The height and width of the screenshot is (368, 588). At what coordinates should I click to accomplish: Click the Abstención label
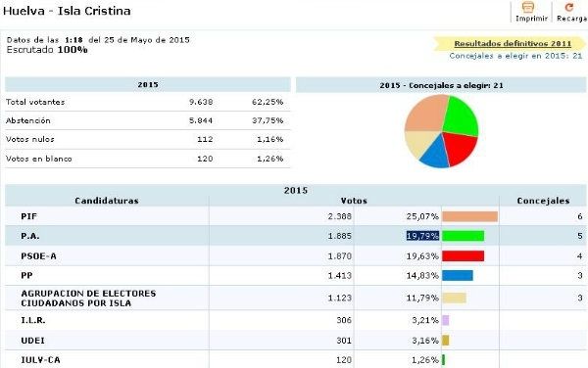[28, 120]
